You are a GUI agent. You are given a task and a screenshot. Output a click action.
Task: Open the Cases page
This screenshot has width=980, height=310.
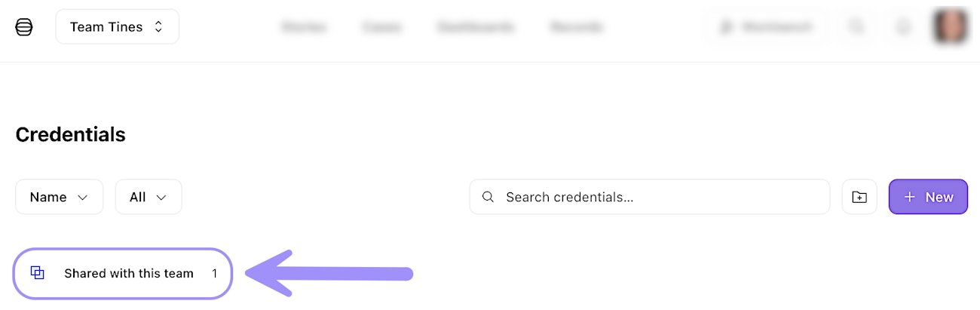coord(381,27)
